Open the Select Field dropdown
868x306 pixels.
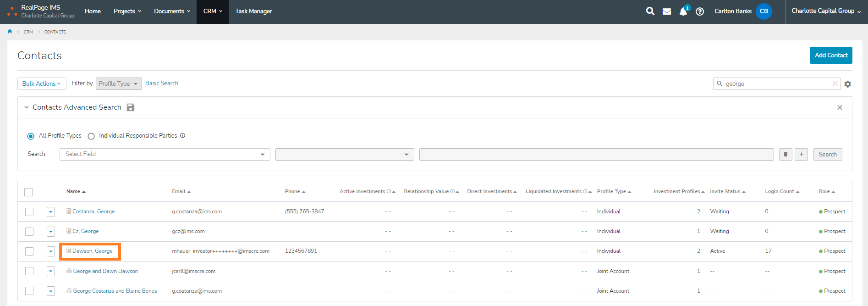(165, 154)
